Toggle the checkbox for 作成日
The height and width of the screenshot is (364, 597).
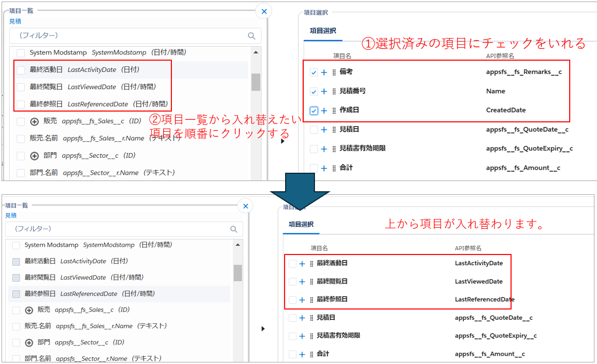tap(314, 111)
